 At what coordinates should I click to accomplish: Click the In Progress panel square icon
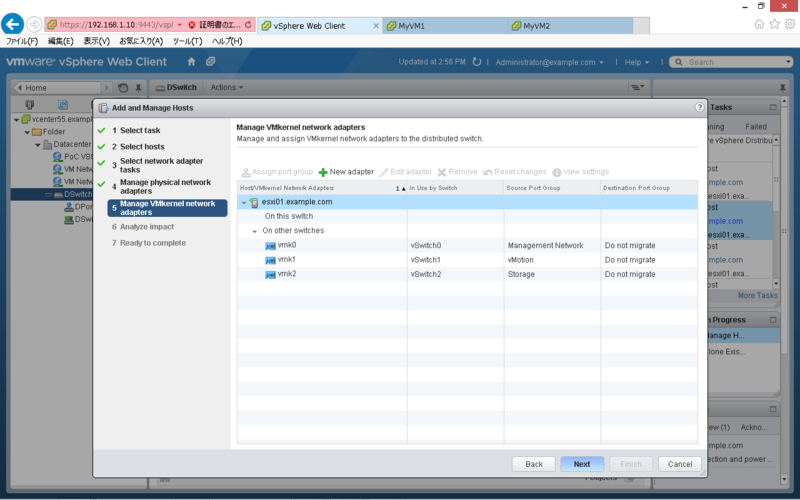(x=773, y=320)
